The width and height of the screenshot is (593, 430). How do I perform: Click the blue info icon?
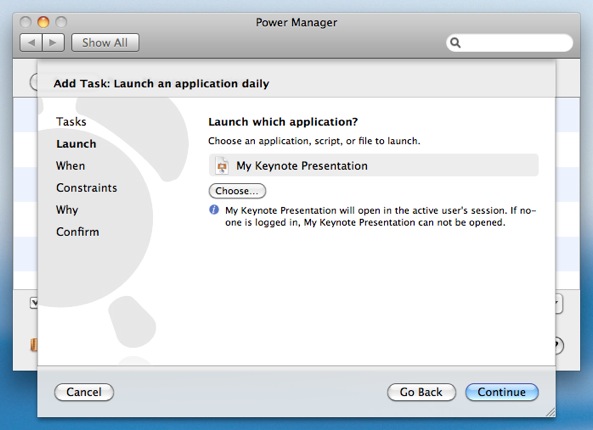tap(214, 210)
